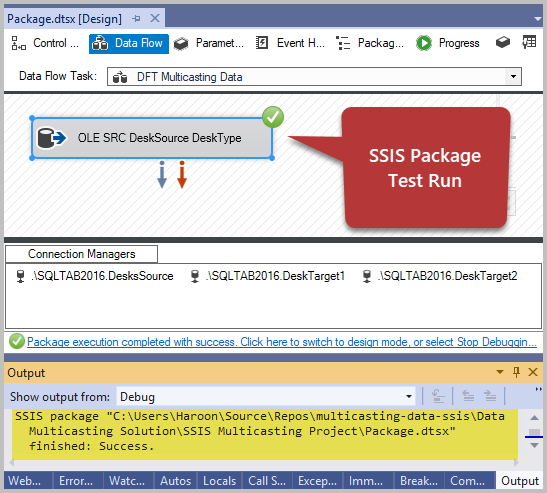Image resolution: width=547 pixels, height=493 pixels.
Task: Open the Autos bottom tab
Action: (175, 481)
